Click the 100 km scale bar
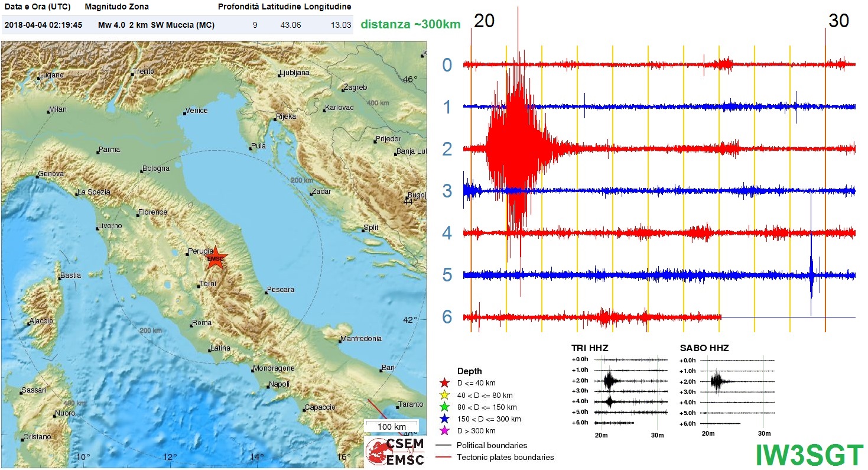Viewport: 868px width, 470px height. point(392,427)
